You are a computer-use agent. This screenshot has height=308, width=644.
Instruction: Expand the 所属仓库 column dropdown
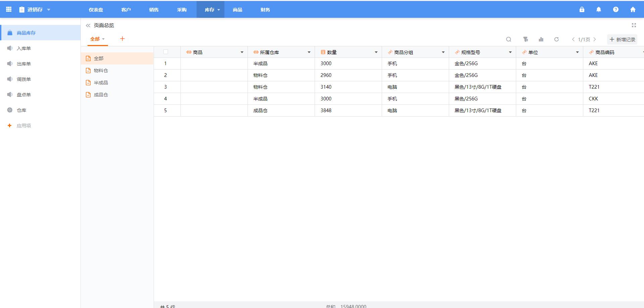(x=309, y=52)
